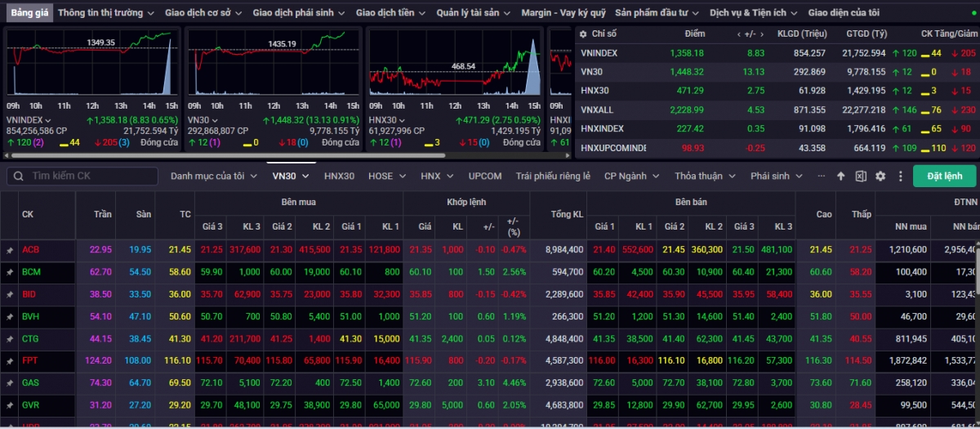Expand the VNINDEX chart selector

(29, 119)
